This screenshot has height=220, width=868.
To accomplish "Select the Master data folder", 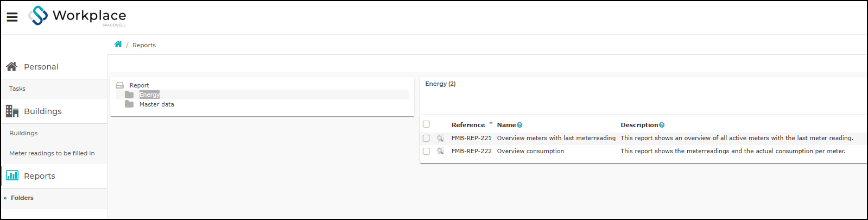I will tap(157, 104).
